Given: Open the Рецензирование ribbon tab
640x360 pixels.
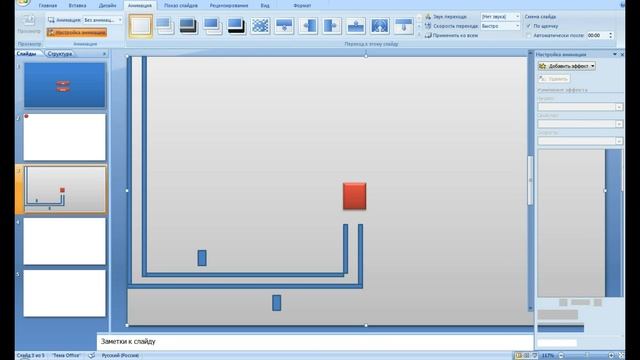Looking at the screenshot, I should tap(229, 6).
